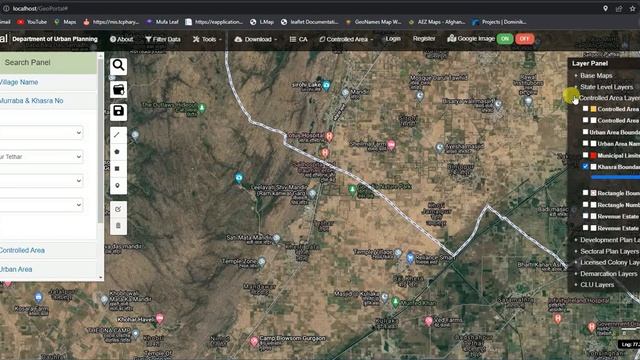Open the wallet-shaped tool below search icon
Screen dimensions: 640x360
(x=118, y=89)
